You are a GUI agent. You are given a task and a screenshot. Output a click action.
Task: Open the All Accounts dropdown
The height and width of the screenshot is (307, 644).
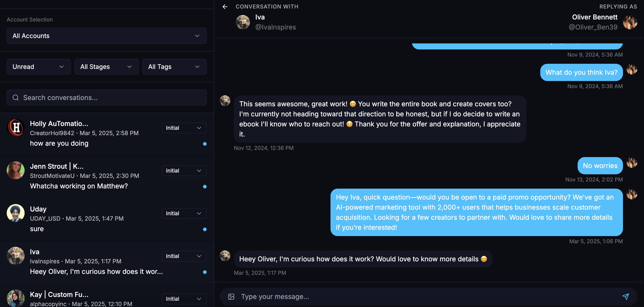click(106, 36)
